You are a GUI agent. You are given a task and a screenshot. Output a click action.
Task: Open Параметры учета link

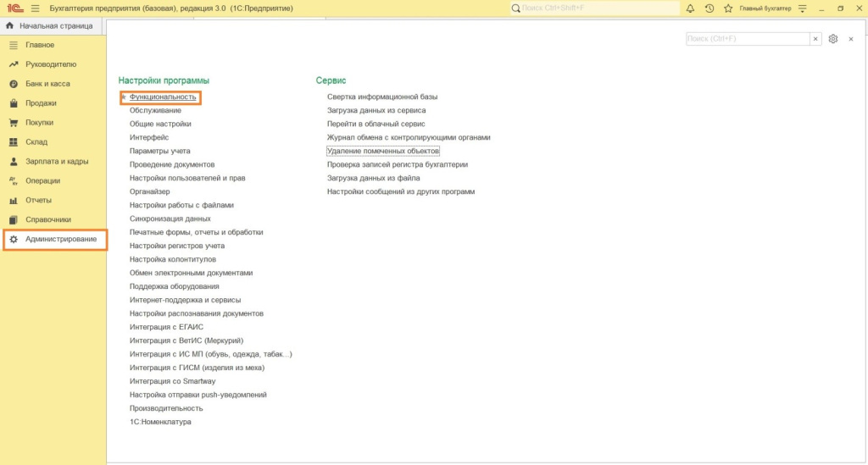(x=159, y=151)
